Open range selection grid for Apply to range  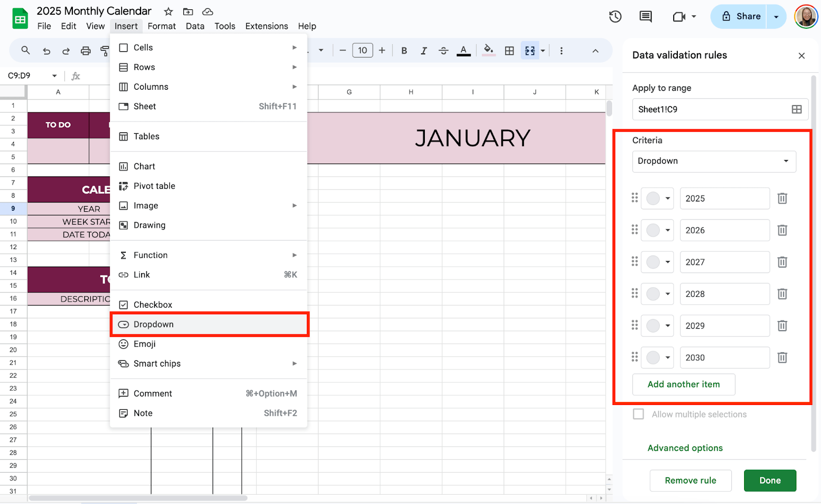(796, 109)
